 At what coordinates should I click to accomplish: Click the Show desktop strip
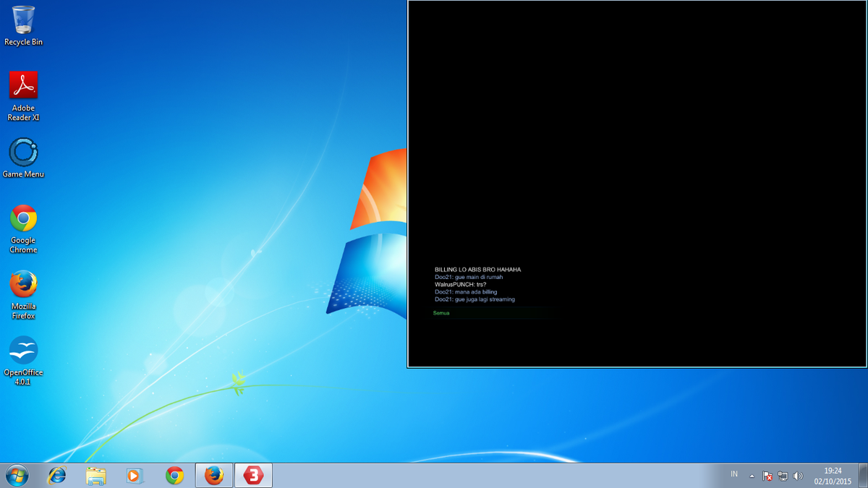click(x=863, y=476)
